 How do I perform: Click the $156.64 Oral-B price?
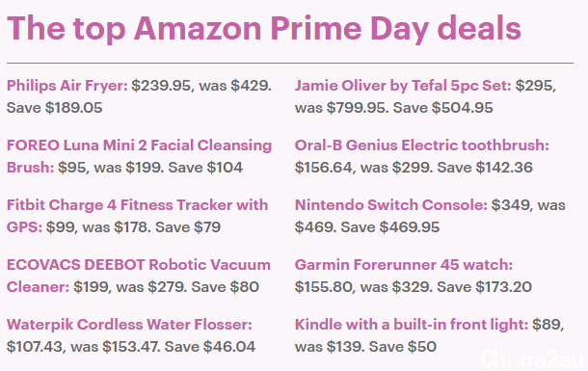pos(324,168)
